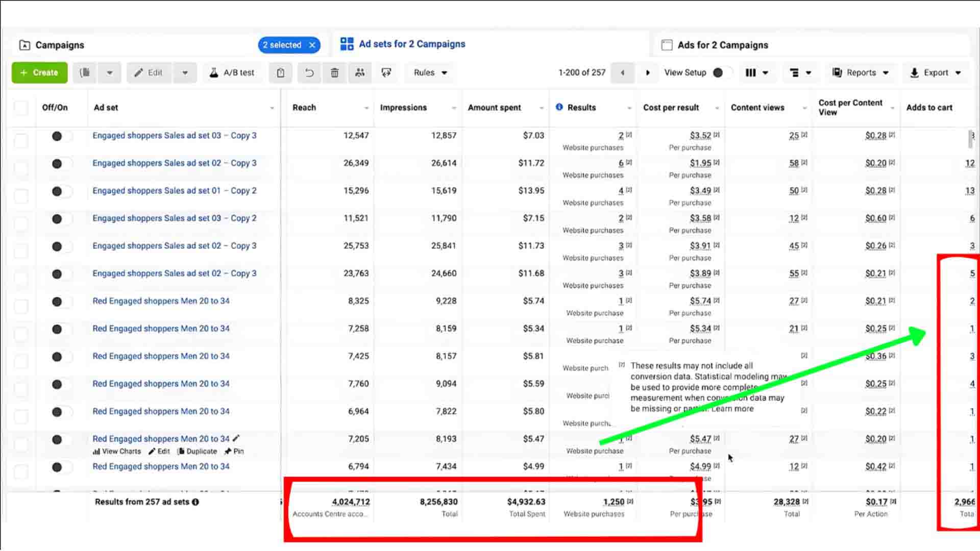Switch to the Campaigns tab

click(60, 45)
